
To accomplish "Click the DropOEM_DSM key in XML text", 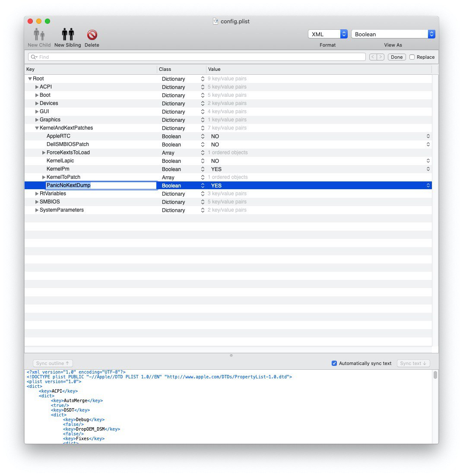I will click(90, 429).
